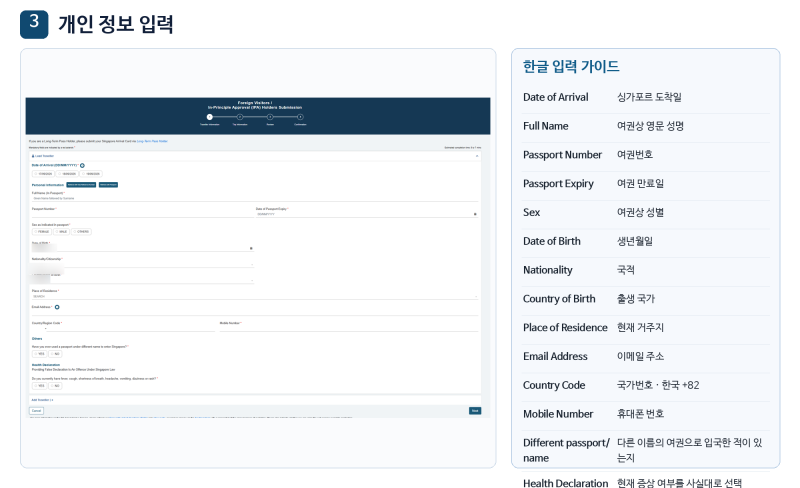
Task: Open the Place of Residence search dropdown
Action: (255, 296)
